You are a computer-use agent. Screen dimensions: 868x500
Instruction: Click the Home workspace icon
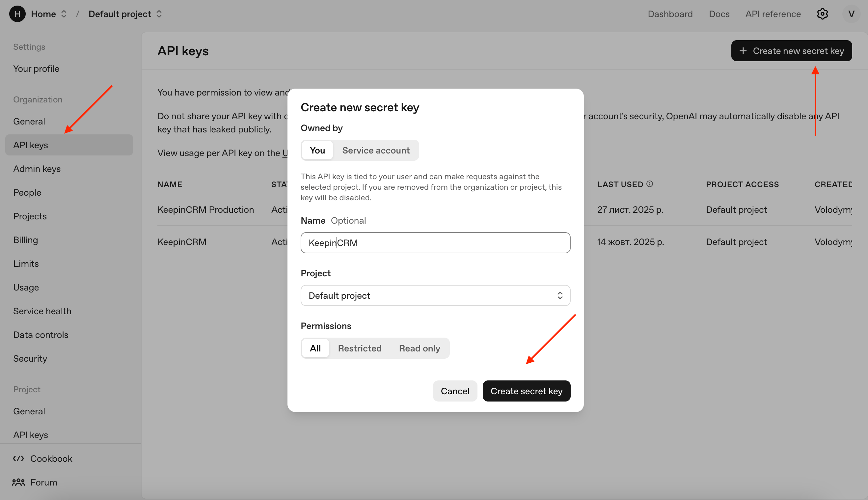[x=17, y=14]
